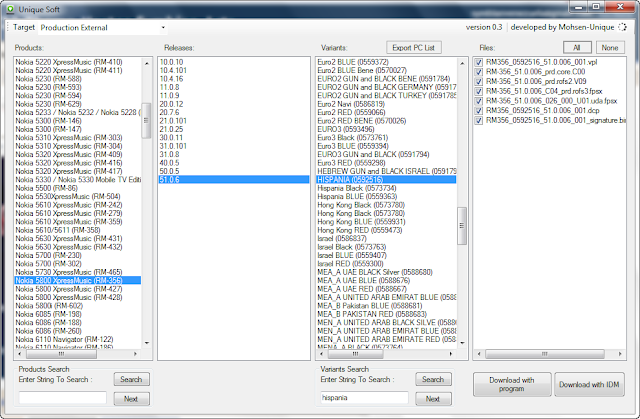Click Products list scroll up arrow
This screenshot has width=640, height=419.
click(147, 63)
